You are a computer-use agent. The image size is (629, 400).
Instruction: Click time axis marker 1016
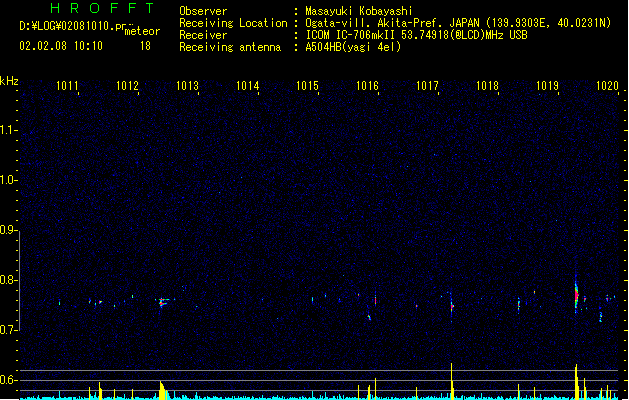[367, 86]
